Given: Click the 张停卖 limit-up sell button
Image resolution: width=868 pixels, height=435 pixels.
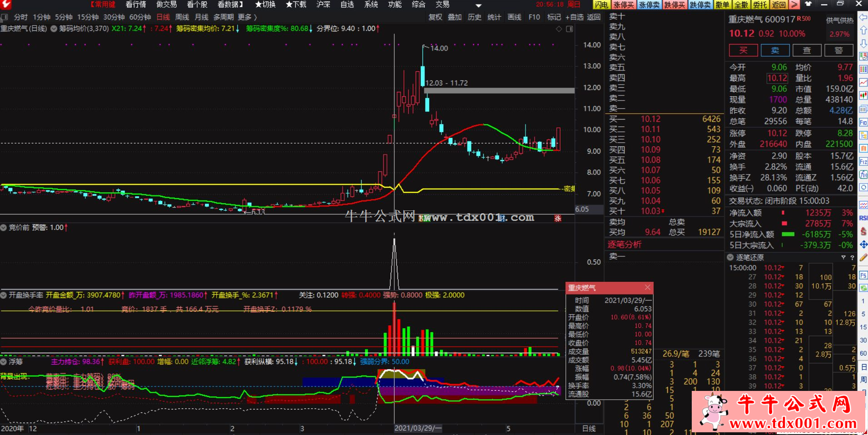Looking at the screenshot, I should click(x=649, y=5).
